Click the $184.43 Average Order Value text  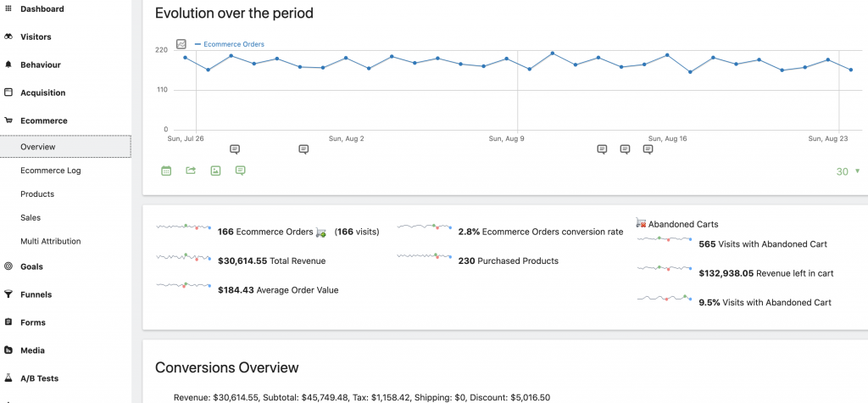tap(278, 290)
